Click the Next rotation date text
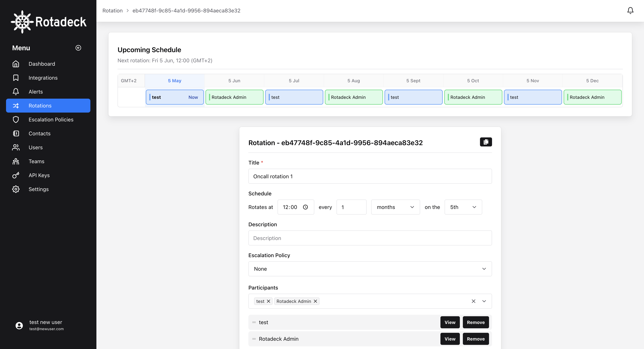 click(165, 60)
